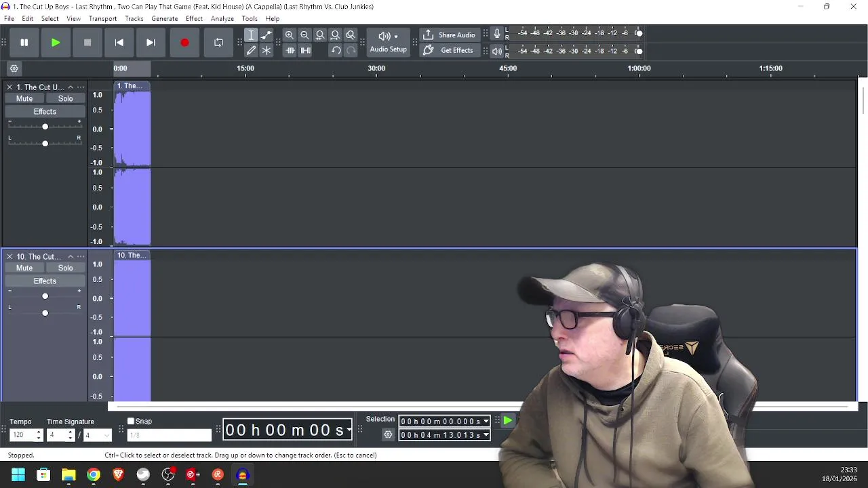Open Effects for track 1
868x488 pixels.
tap(45, 111)
